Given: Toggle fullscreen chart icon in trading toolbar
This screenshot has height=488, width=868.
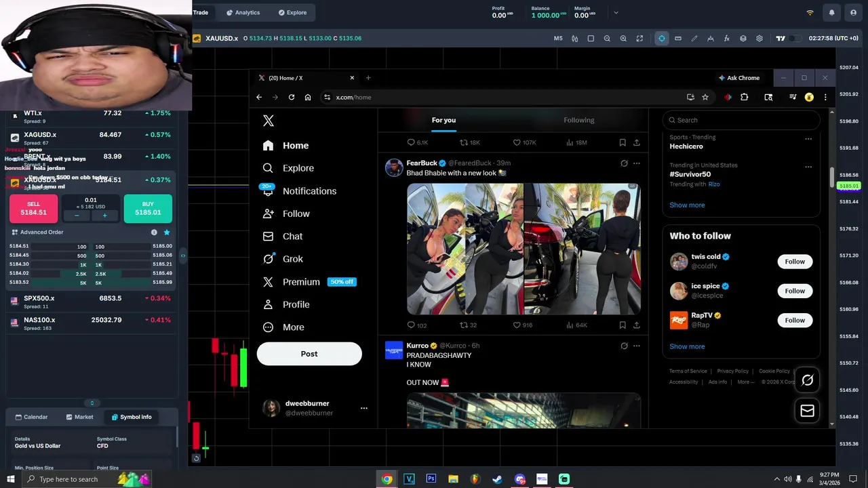Looking at the screenshot, I should click(x=639, y=39).
